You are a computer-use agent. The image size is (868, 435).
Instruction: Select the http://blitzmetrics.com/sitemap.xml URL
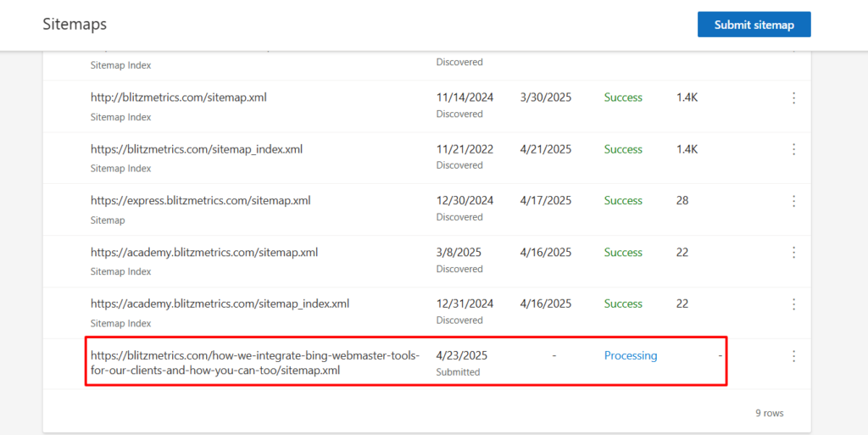point(178,98)
